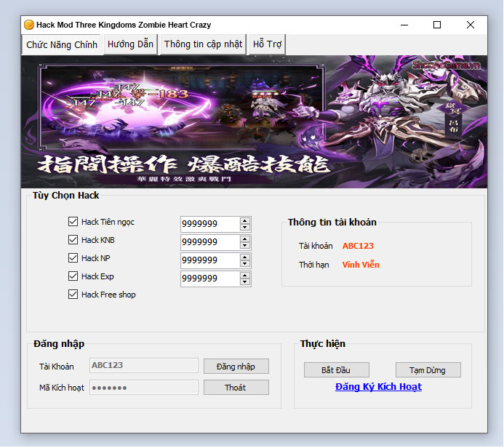Uncheck the Hack Tiên ngọc checkbox
Image resolution: width=504 pixels, height=448 pixels.
(73, 221)
